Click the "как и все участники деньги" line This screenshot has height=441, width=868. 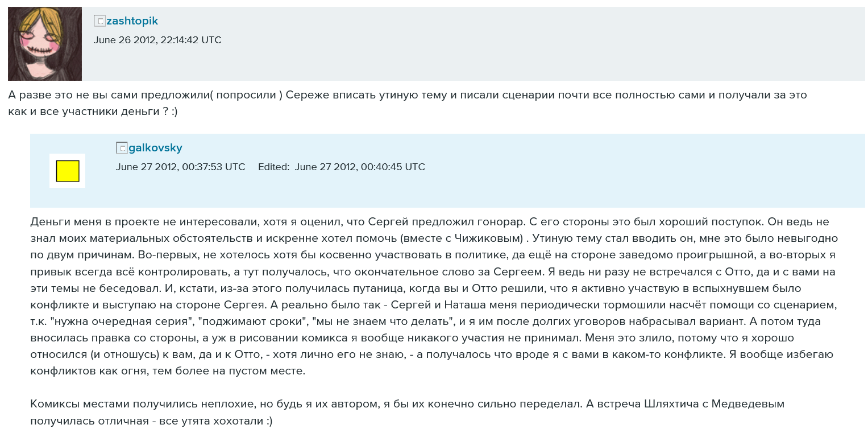pos(93,112)
